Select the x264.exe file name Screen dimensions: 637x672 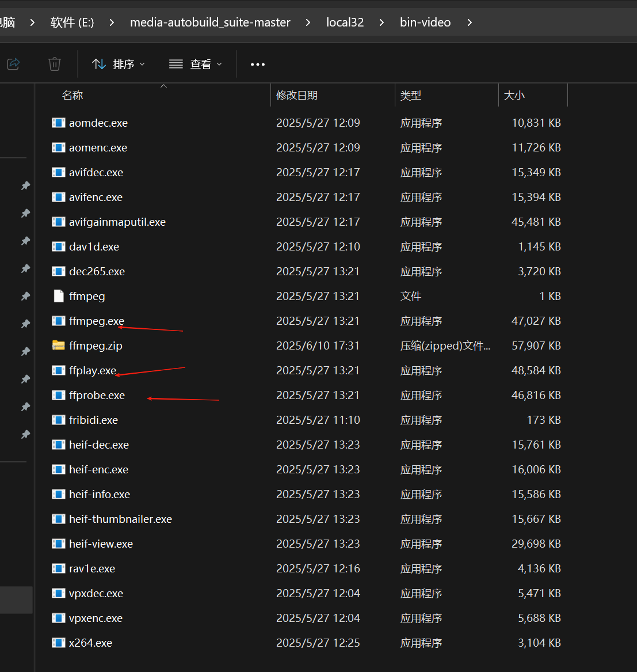point(90,643)
